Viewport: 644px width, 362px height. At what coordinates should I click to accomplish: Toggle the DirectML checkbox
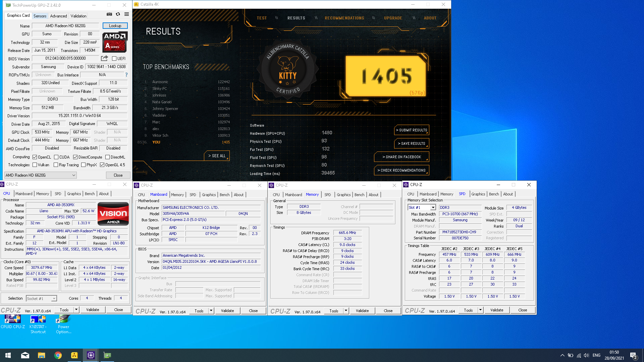(x=107, y=157)
